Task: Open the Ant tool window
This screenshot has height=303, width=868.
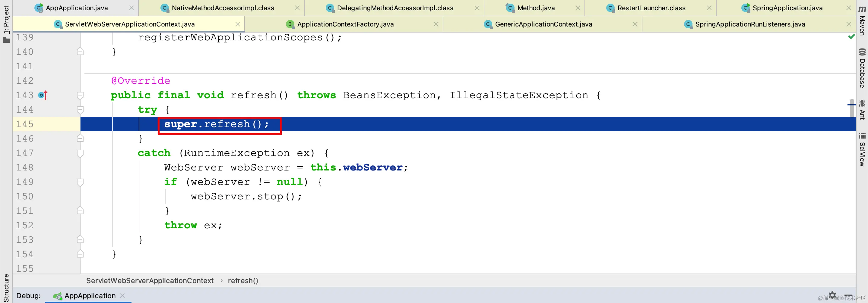Action: (862, 109)
